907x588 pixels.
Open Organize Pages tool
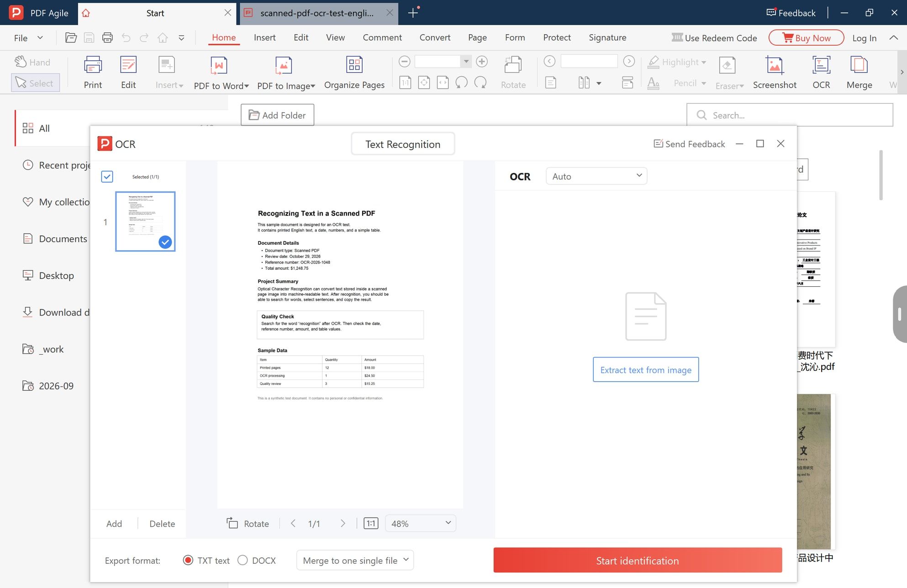point(354,72)
